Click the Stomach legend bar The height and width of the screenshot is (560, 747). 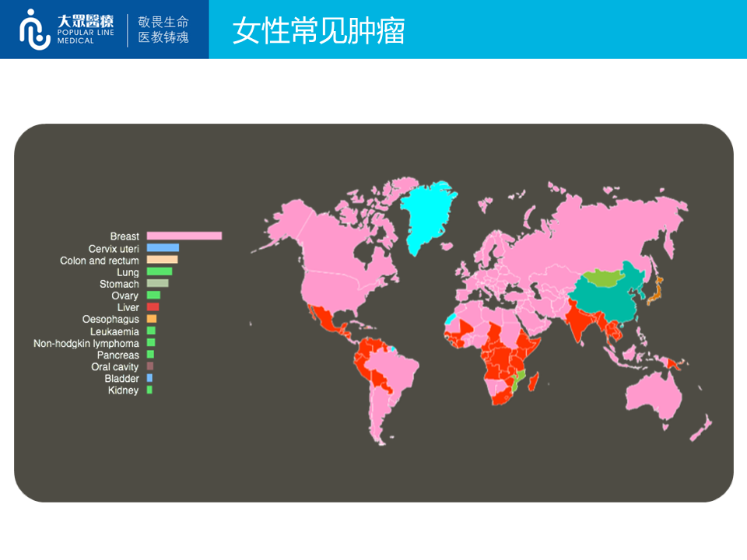pyautogui.click(x=158, y=283)
